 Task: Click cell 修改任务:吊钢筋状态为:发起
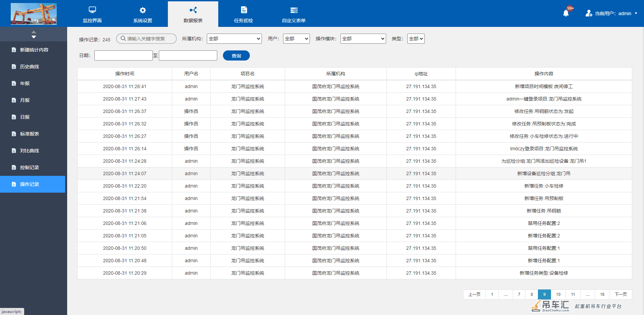544,111
